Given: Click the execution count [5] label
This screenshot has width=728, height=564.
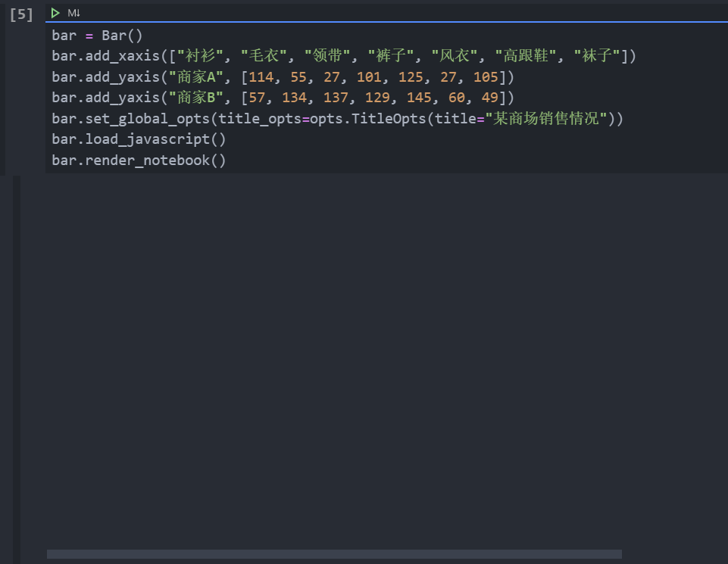Looking at the screenshot, I should pyautogui.click(x=20, y=13).
